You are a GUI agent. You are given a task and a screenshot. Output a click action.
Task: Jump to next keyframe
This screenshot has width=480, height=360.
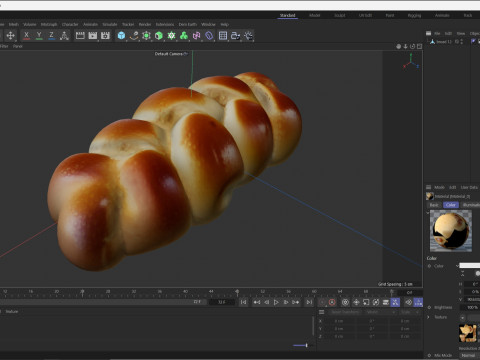pos(296,302)
